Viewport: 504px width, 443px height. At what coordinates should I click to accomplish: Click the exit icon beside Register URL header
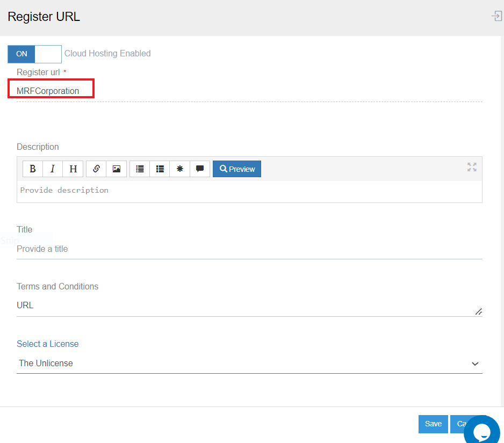(496, 16)
